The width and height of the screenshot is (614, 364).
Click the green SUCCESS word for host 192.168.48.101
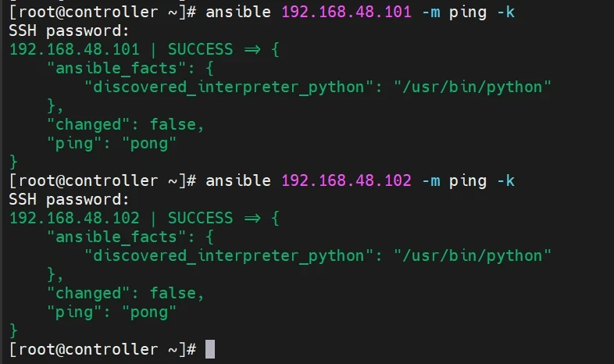pos(200,49)
